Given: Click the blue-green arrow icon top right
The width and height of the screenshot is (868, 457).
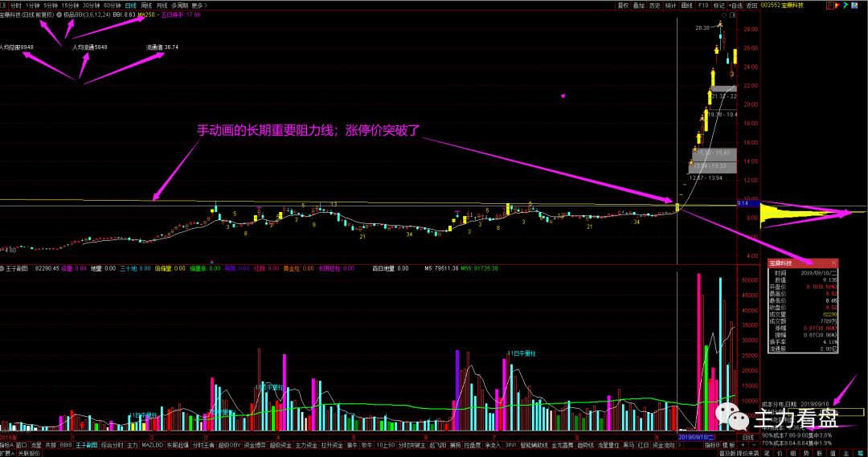Looking at the screenshot, I should [845, 6].
